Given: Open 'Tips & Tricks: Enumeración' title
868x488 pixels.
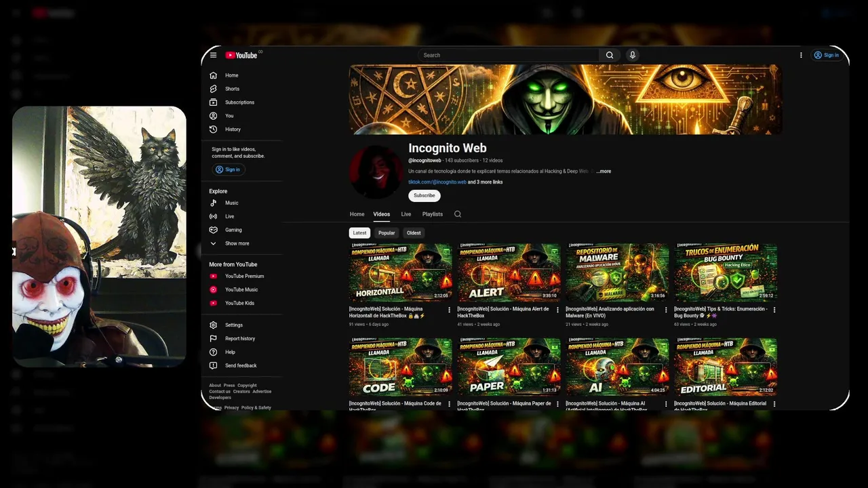Looking at the screenshot, I should click(x=721, y=312).
